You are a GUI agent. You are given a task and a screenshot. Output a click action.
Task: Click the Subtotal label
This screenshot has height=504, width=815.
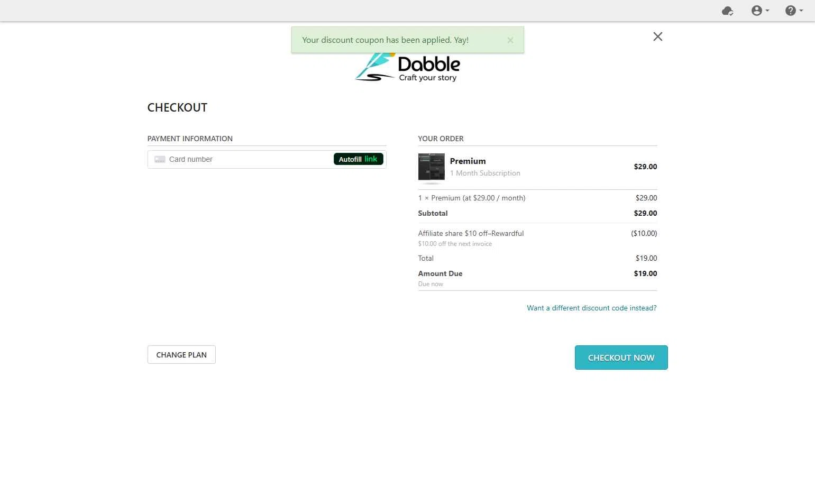pos(433,213)
